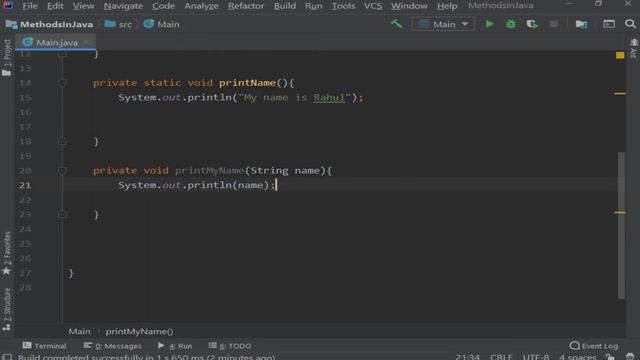Viewport: 640px width, 360px height.
Task: Open the Build menu
Action: pos(284,6)
